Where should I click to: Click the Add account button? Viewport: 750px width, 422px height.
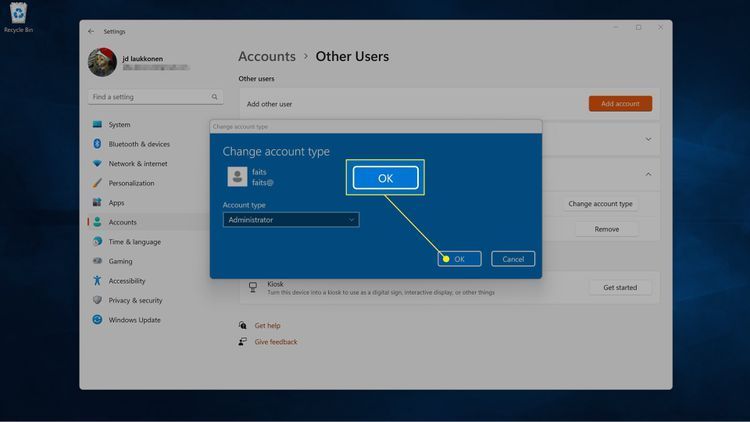tap(620, 104)
